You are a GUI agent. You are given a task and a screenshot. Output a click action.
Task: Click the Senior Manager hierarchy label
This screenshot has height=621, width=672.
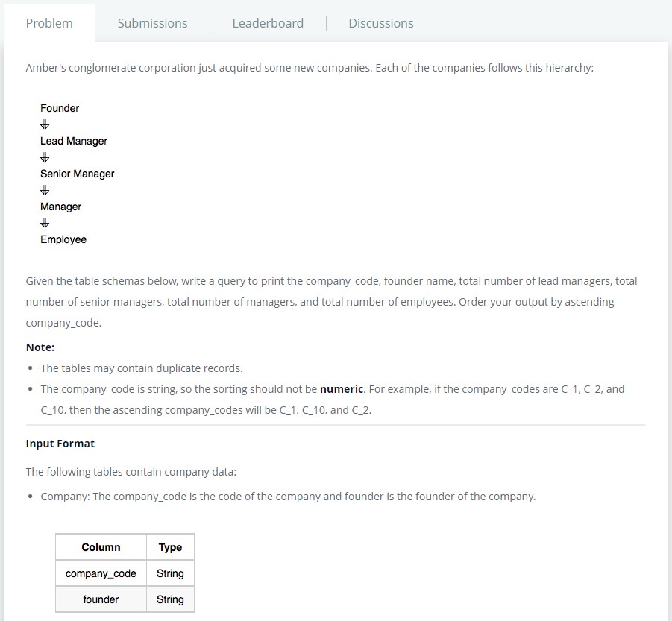[78, 174]
